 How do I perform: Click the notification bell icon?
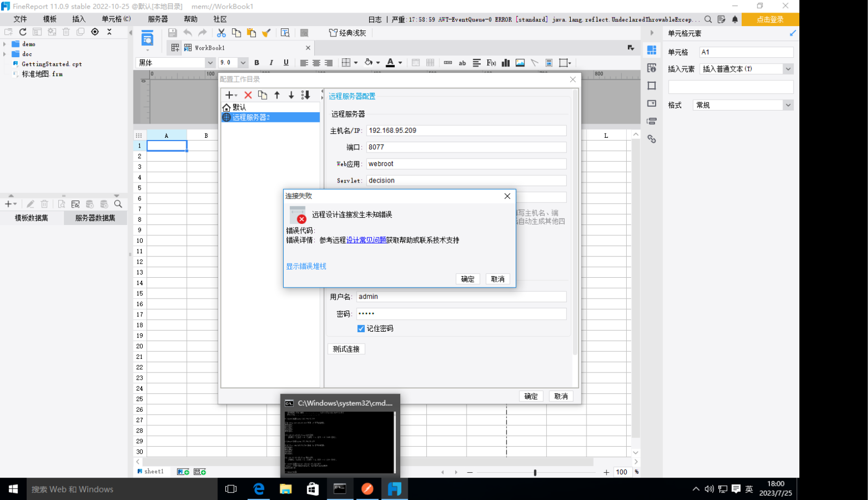pos(735,19)
